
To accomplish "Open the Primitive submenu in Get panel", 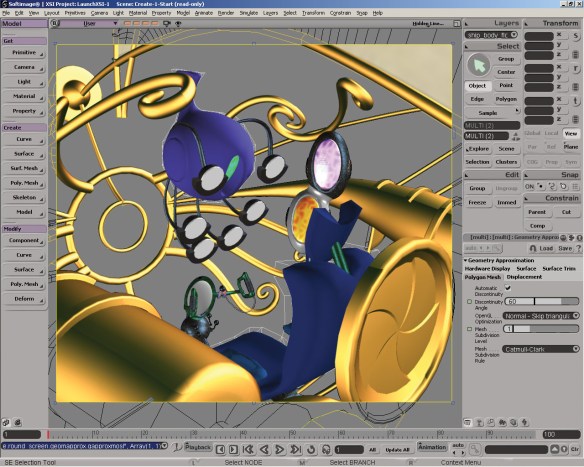I will tap(24, 53).
